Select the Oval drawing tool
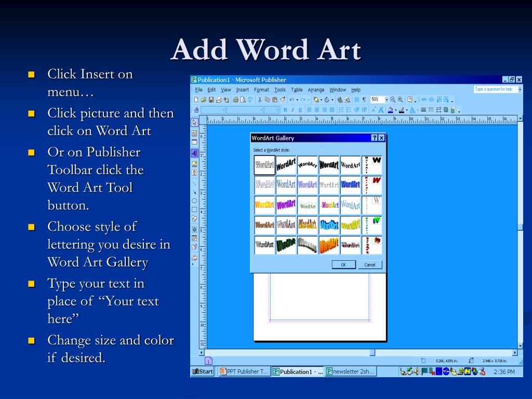Viewport: 532px width, 399px height. (194, 201)
